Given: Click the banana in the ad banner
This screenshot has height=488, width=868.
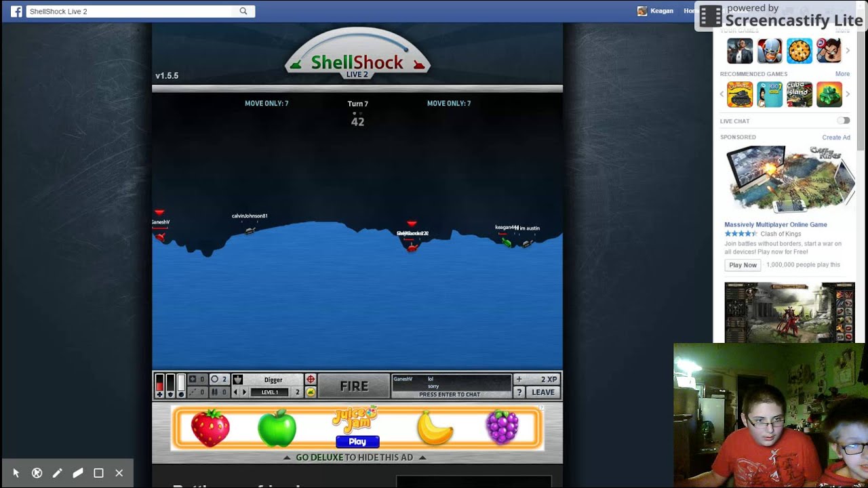Looking at the screenshot, I should pyautogui.click(x=435, y=428).
